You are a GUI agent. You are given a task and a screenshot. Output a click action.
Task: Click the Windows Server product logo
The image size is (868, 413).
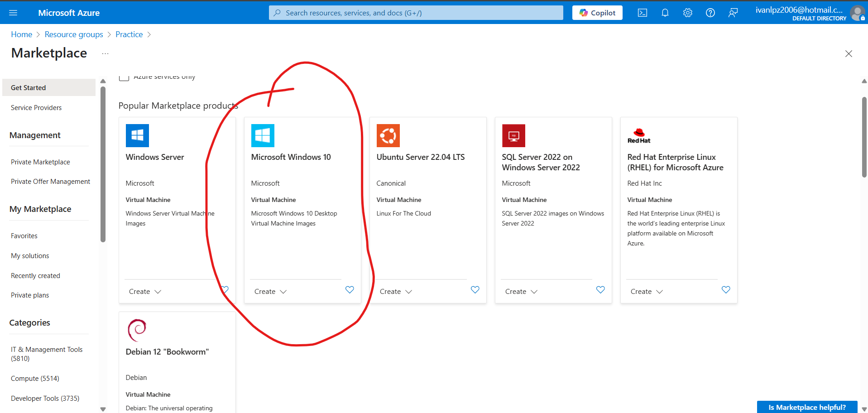137,135
